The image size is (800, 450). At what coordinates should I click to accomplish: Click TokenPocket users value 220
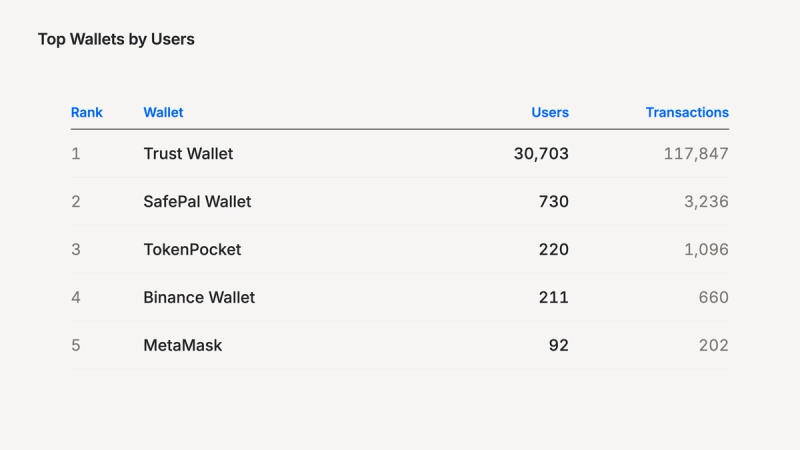click(554, 249)
